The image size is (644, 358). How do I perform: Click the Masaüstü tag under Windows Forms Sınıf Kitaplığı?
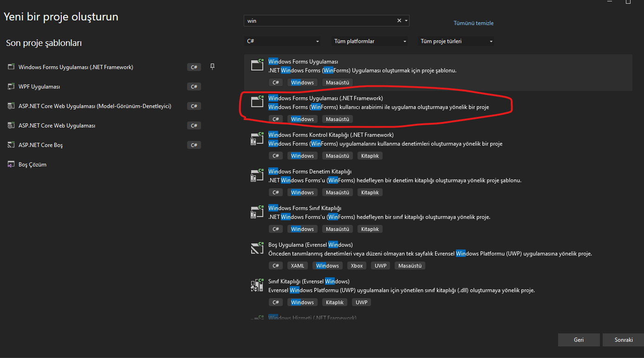pos(338,229)
